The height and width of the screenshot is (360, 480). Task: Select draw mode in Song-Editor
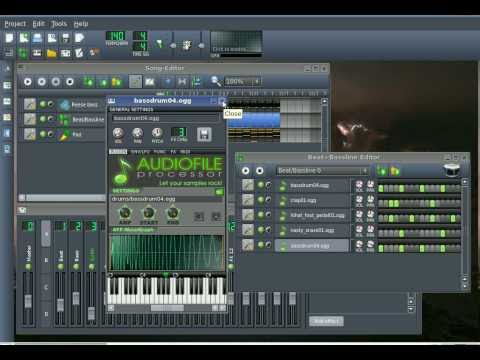(135, 82)
